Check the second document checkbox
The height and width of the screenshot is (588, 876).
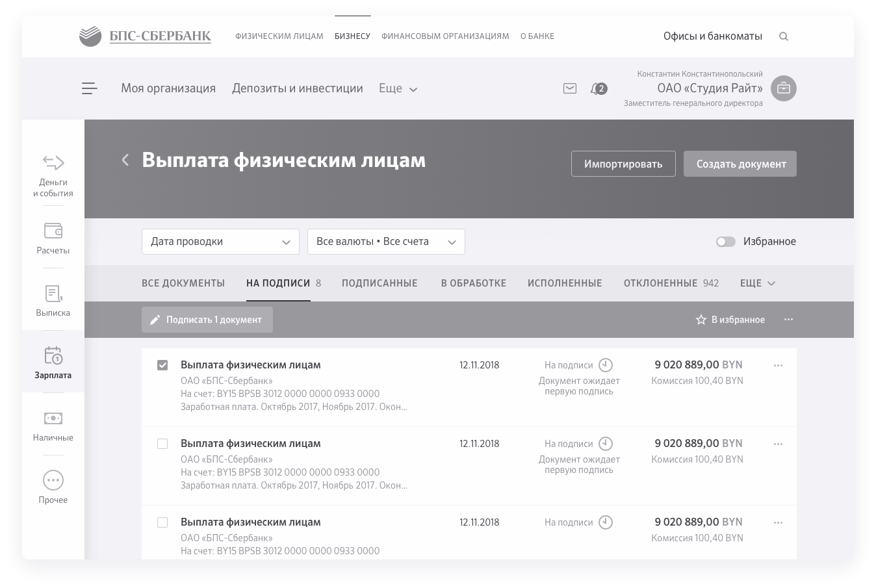tap(162, 444)
